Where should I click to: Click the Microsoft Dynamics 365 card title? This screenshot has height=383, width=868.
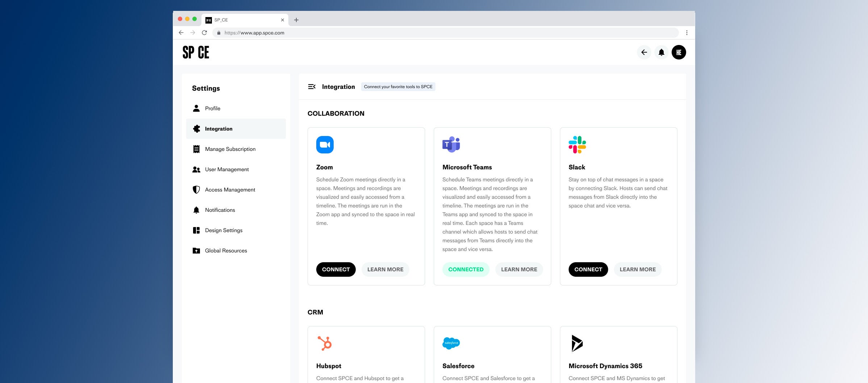pos(605,366)
